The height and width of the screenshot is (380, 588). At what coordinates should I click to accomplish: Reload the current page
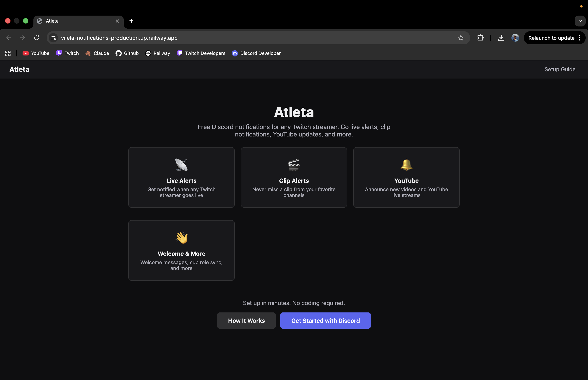pyautogui.click(x=37, y=38)
